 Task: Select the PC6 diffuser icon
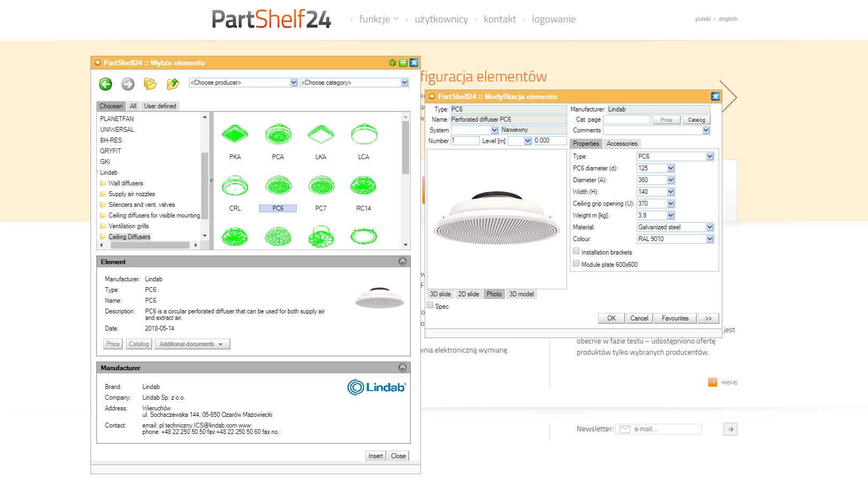click(x=278, y=185)
